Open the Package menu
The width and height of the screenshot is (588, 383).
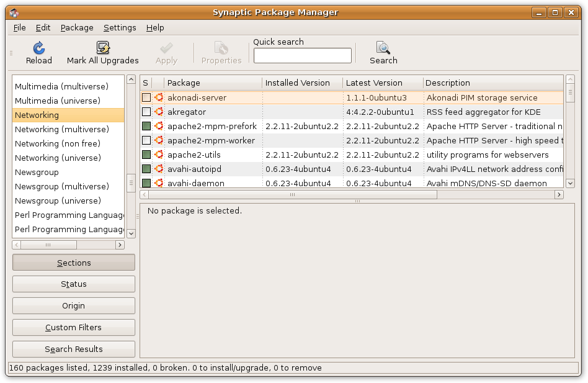(76, 27)
